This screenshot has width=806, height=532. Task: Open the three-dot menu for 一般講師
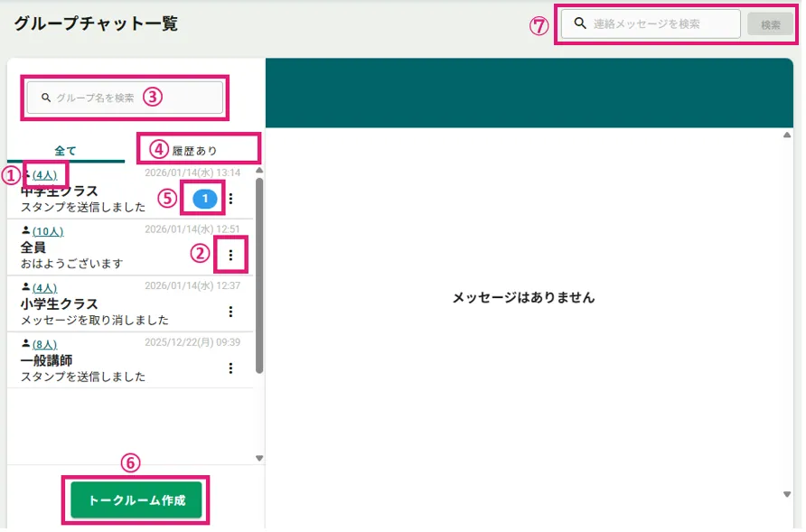click(x=230, y=368)
